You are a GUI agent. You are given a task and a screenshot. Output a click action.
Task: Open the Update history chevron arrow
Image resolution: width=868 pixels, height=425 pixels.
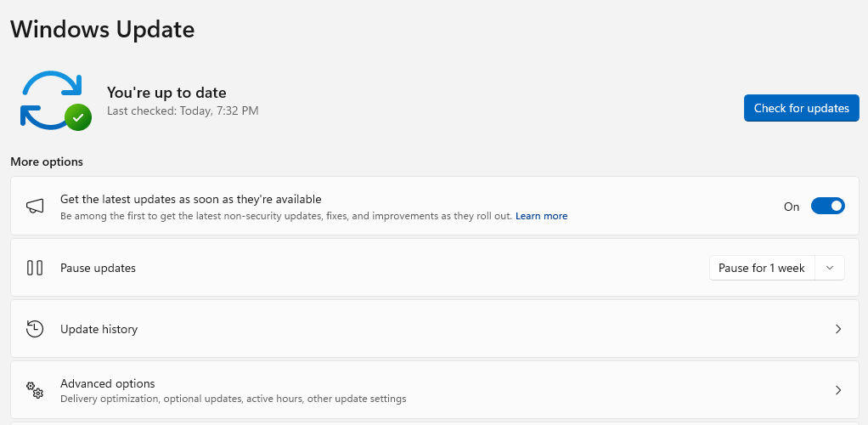(x=837, y=329)
